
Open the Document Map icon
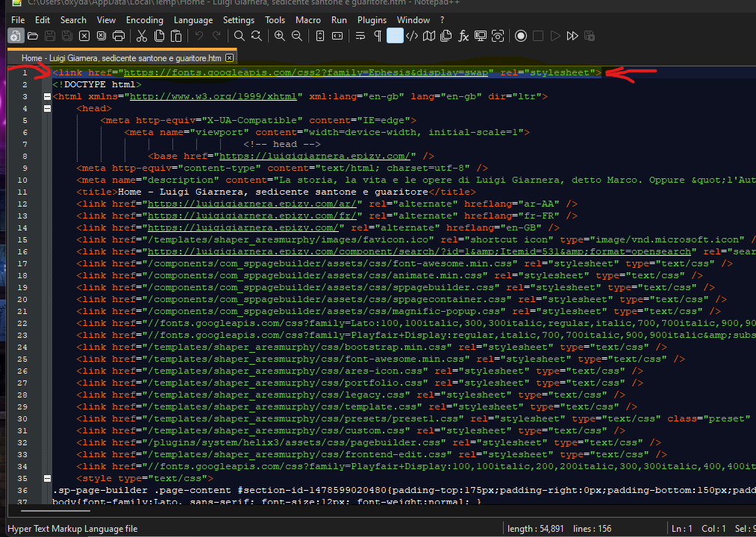click(x=429, y=36)
